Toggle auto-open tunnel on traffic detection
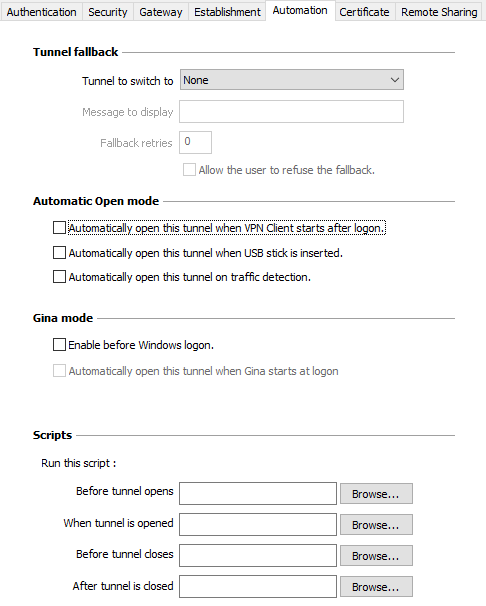 click(59, 277)
